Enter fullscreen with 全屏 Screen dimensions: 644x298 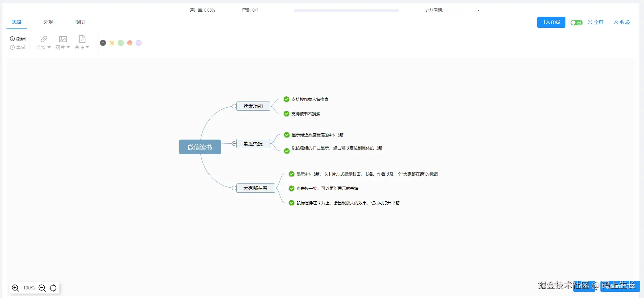pyautogui.click(x=596, y=22)
